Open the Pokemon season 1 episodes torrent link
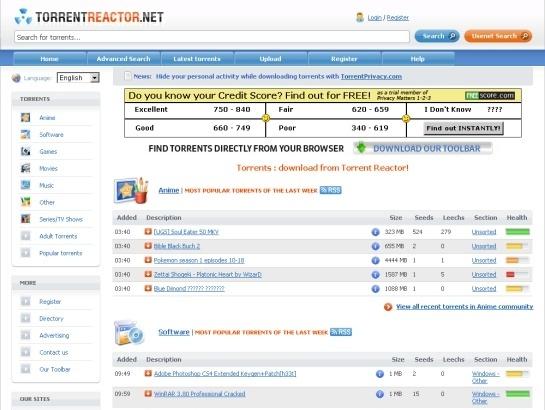Viewport: 545px width, 410px height. (199, 260)
